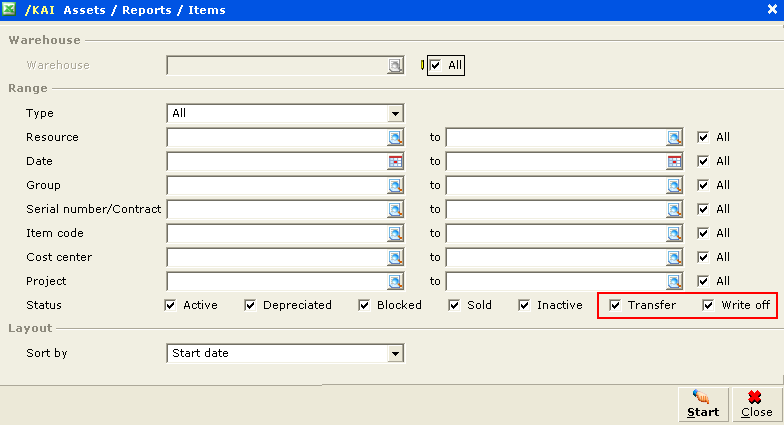The height and width of the screenshot is (425, 784).
Task: Click the Serial number/Contract from input field
Action: (278, 210)
